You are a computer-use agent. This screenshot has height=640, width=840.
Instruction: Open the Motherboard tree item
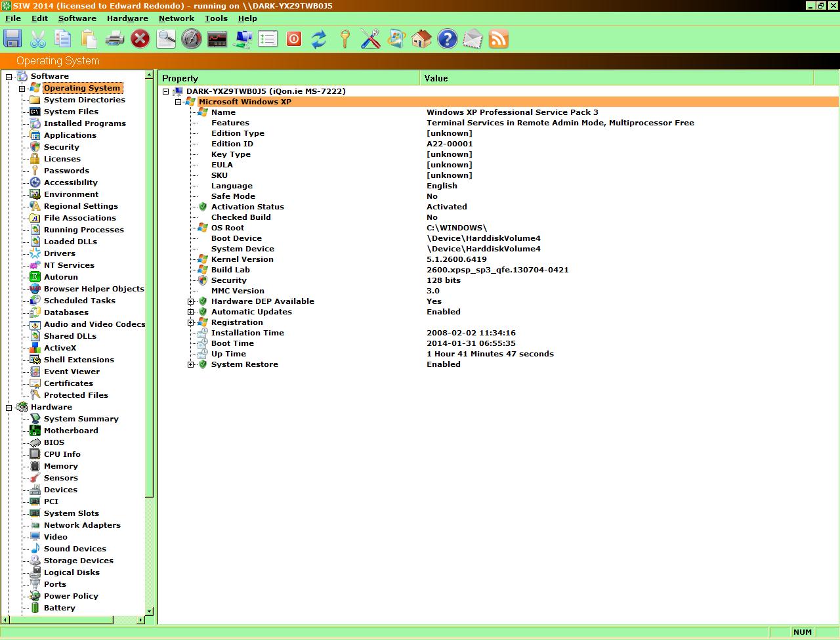[71, 431]
